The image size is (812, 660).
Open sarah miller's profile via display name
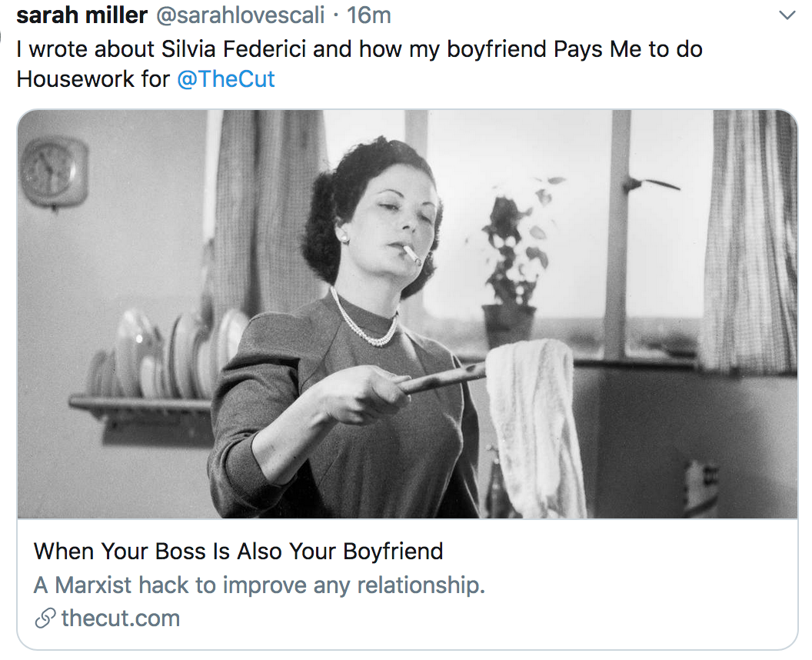point(82,15)
